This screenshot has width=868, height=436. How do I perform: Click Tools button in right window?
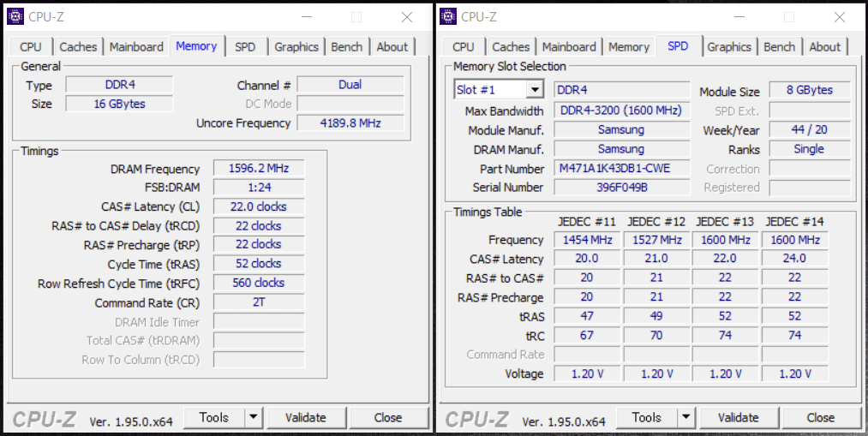(647, 418)
